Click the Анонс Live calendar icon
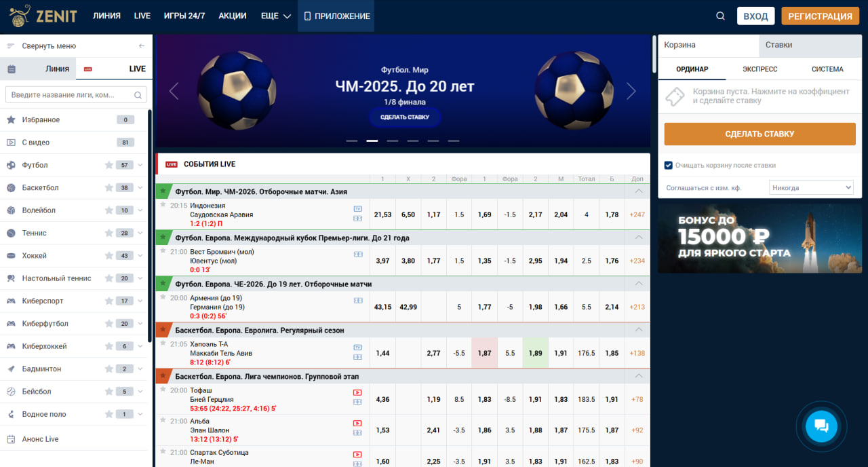Viewport: 868px width, 467px height. click(x=11, y=439)
